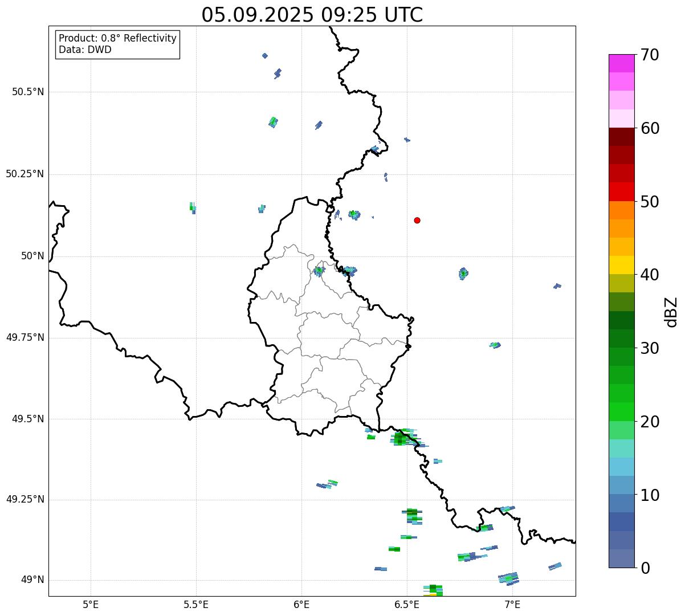Click the 5°E longitude axis label
Image resolution: width=685 pixels, height=616 pixels.
(91, 604)
